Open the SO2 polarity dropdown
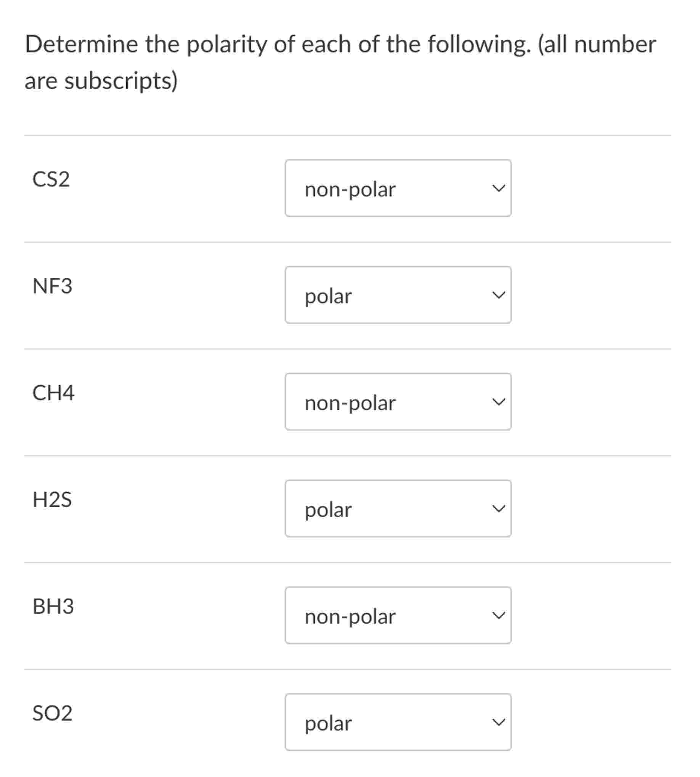This screenshot has width=700, height=777. click(x=398, y=723)
